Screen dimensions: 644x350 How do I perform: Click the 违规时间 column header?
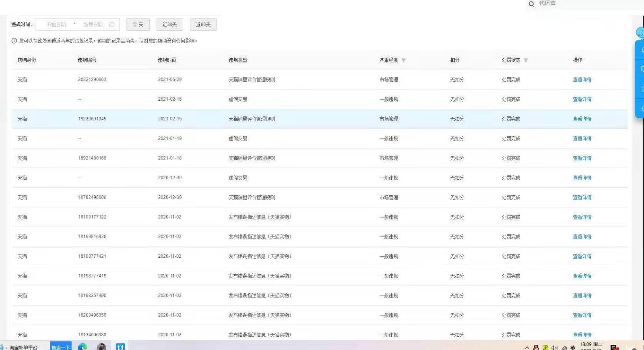click(167, 60)
